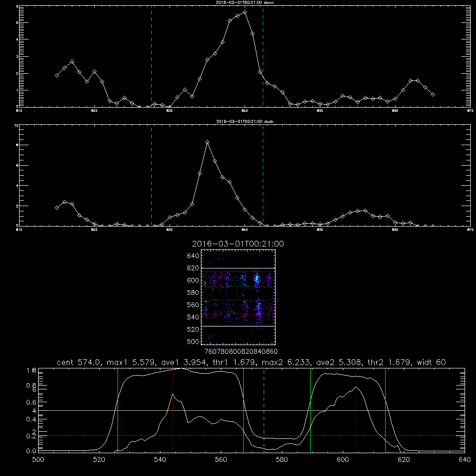The height and width of the screenshot is (476, 476).
Task: Click the peak diamond marker in dusk plot
Action: tap(208, 142)
